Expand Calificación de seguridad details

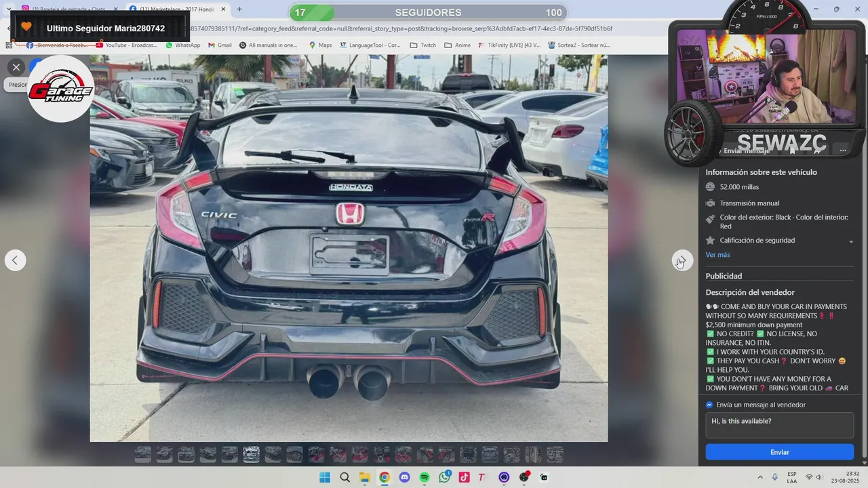click(x=851, y=241)
